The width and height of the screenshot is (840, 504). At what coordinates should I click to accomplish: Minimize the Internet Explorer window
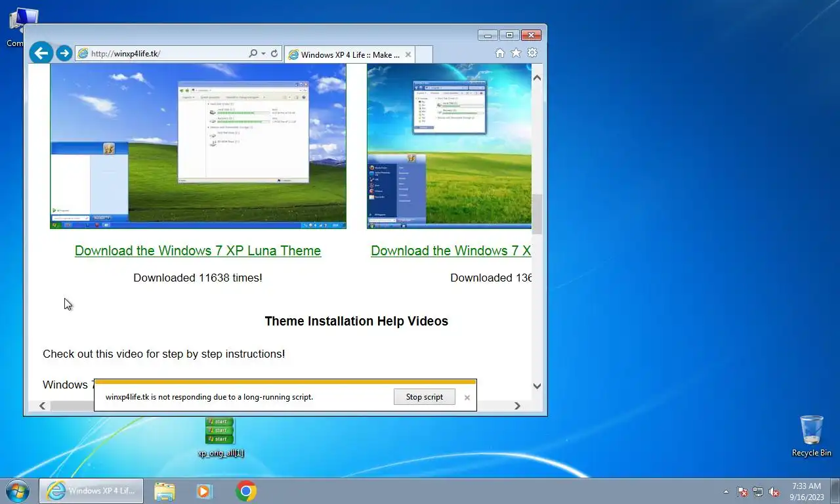488,35
